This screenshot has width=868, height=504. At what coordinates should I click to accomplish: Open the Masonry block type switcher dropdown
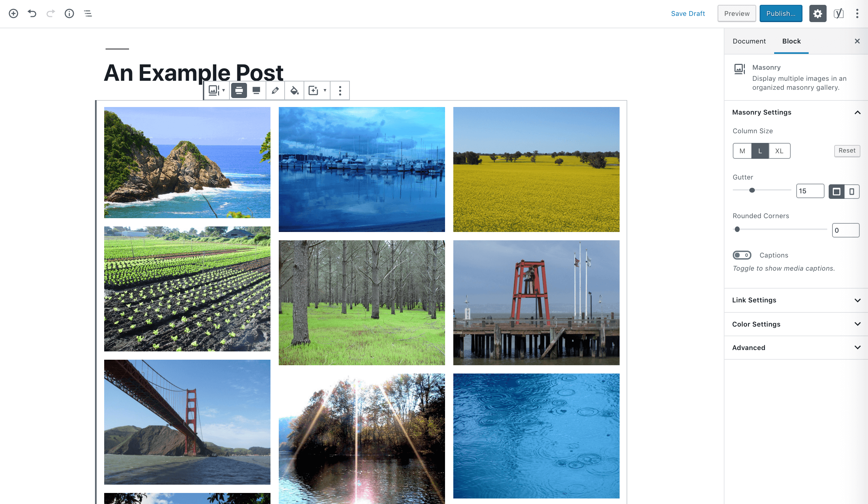pyautogui.click(x=217, y=90)
